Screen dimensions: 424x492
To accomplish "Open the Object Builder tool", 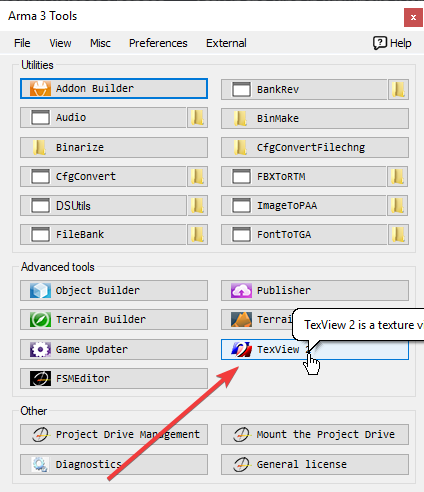I will point(114,290).
